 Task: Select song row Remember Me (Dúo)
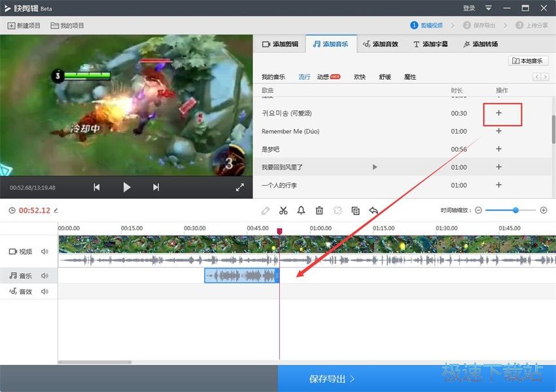(402, 132)
